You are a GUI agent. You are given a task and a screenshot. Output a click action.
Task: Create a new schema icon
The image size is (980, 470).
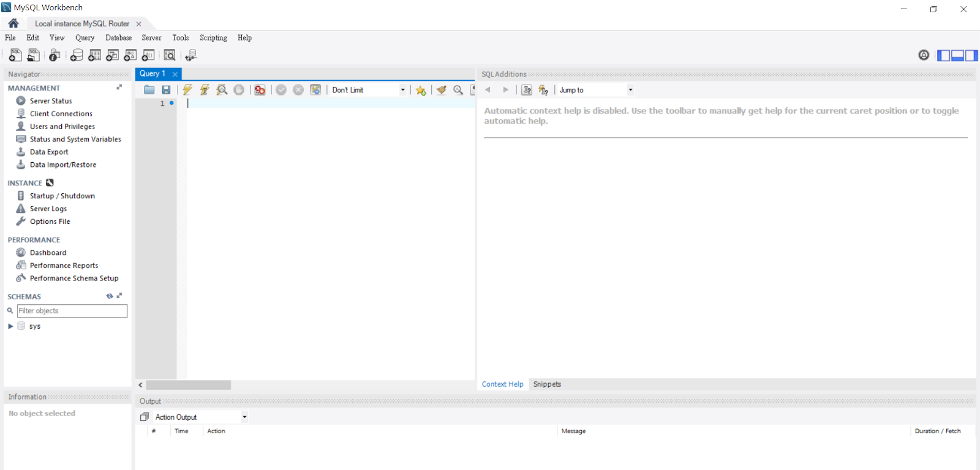[77, 55]
